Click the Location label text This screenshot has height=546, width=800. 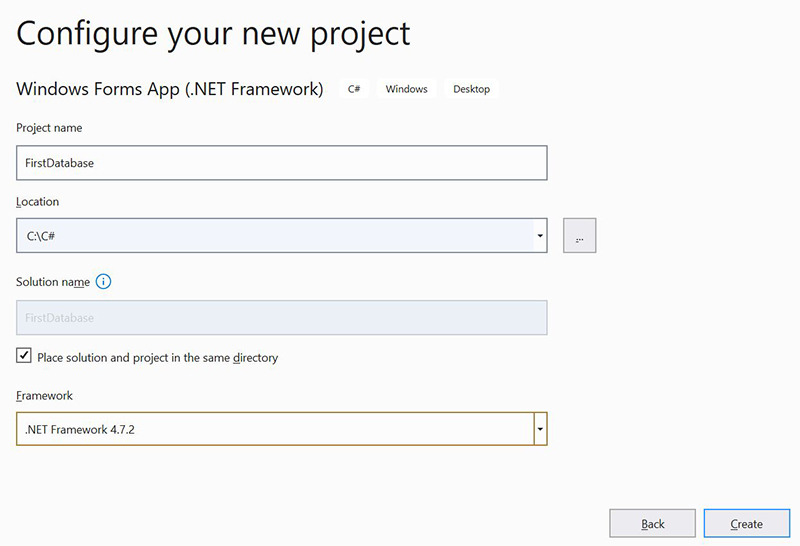tap(38, 201)
